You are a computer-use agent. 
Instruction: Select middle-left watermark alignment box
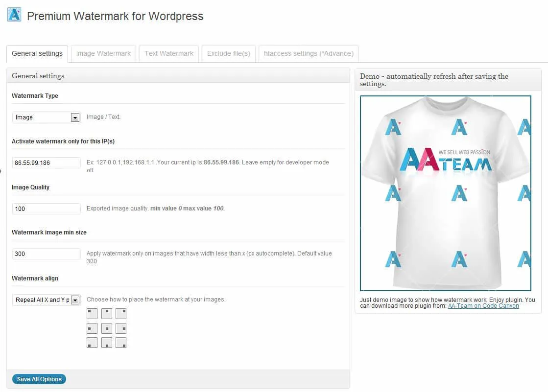(x=92, y=328)
